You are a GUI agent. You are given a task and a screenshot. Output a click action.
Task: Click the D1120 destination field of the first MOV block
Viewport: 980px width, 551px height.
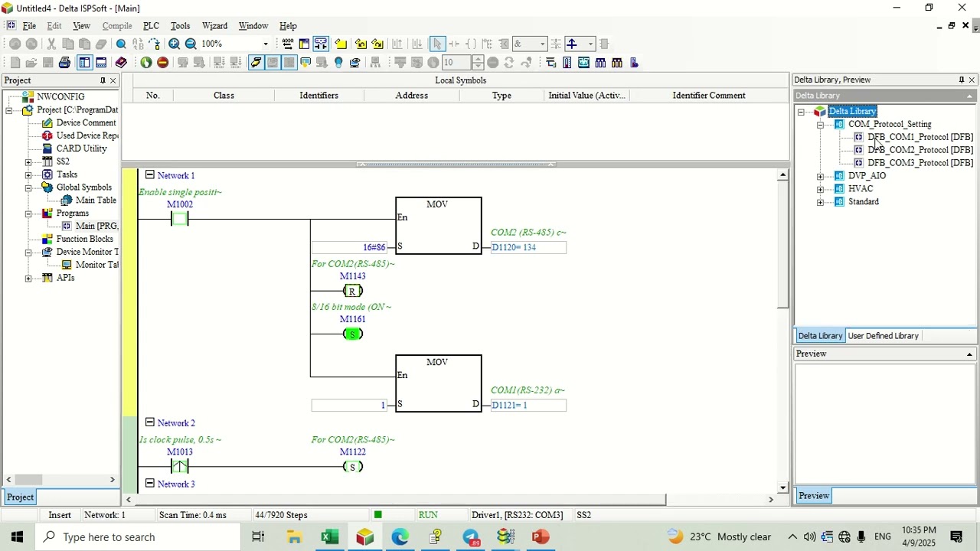click(528, 247)
